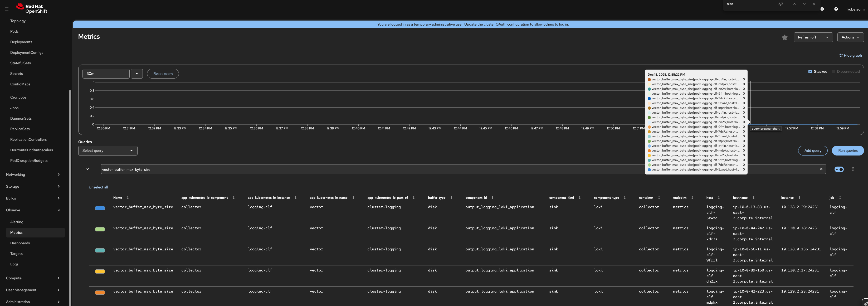Collapse the query results expander chevron

point(87,169)
